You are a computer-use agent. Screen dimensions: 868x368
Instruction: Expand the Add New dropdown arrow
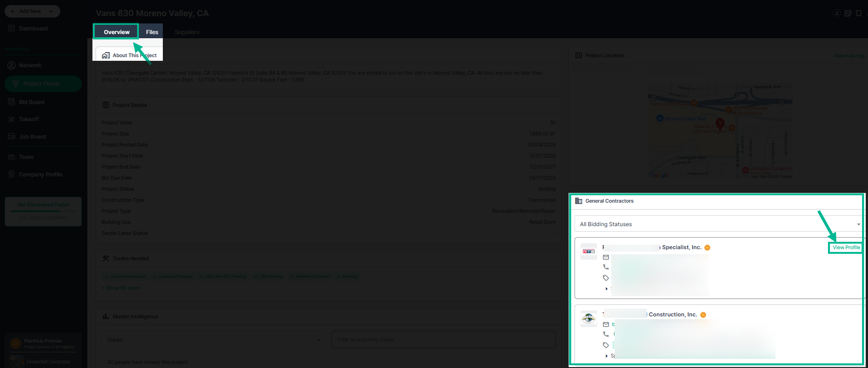pyautogui.click(x=51, y=11)
